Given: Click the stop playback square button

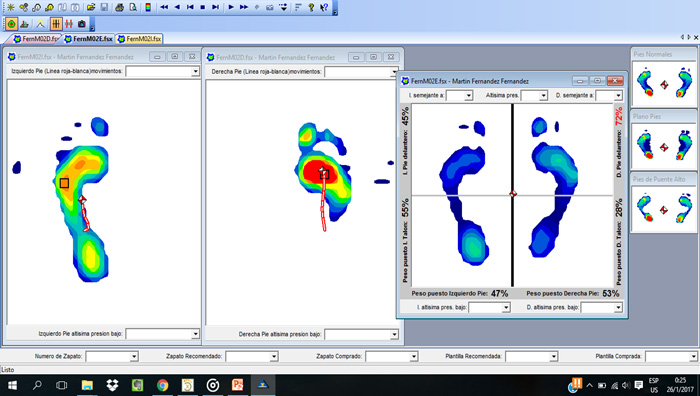Looking at the screenshot, I should (x=203, y=7).
